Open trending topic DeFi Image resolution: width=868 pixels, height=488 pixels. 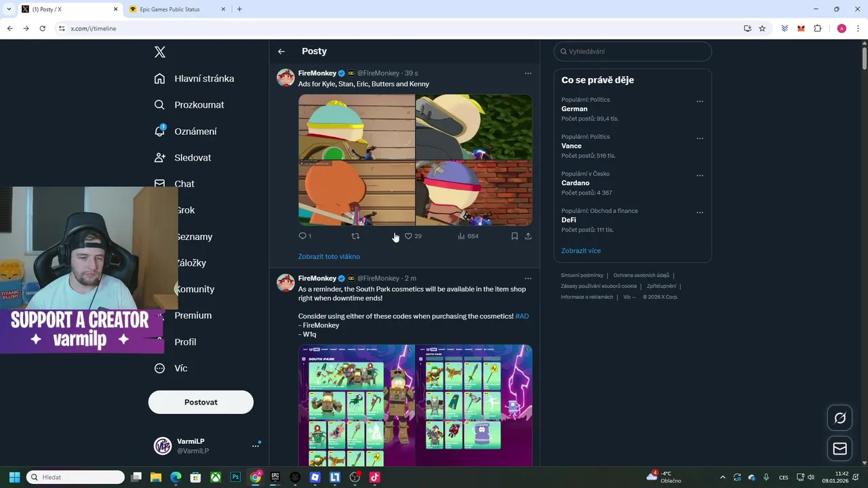point(569,220)
